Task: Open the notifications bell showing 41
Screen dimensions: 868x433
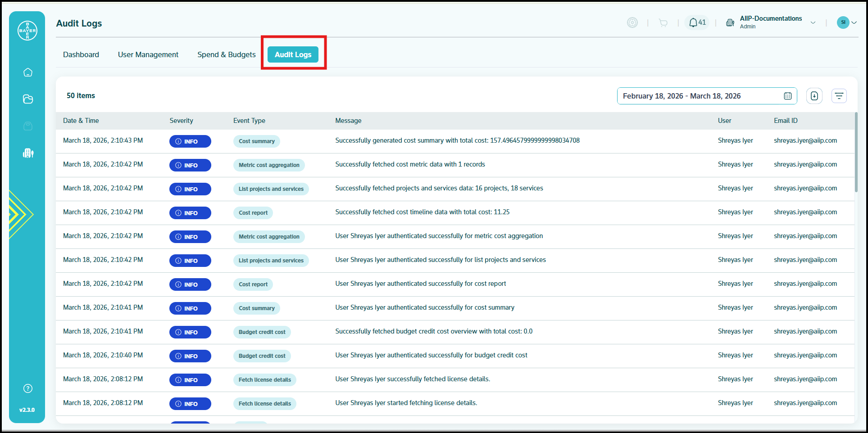Action: pyautogui.click(x=697, y=23)
